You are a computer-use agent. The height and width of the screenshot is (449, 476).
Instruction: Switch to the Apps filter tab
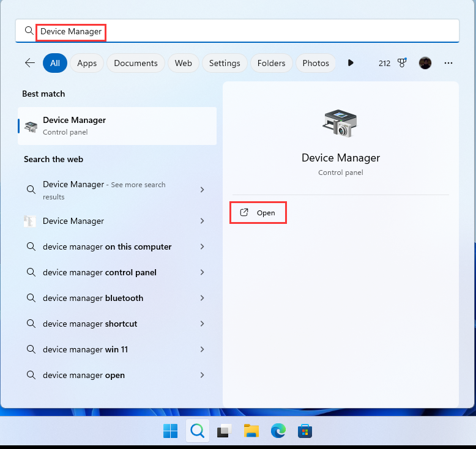point(87,63)
